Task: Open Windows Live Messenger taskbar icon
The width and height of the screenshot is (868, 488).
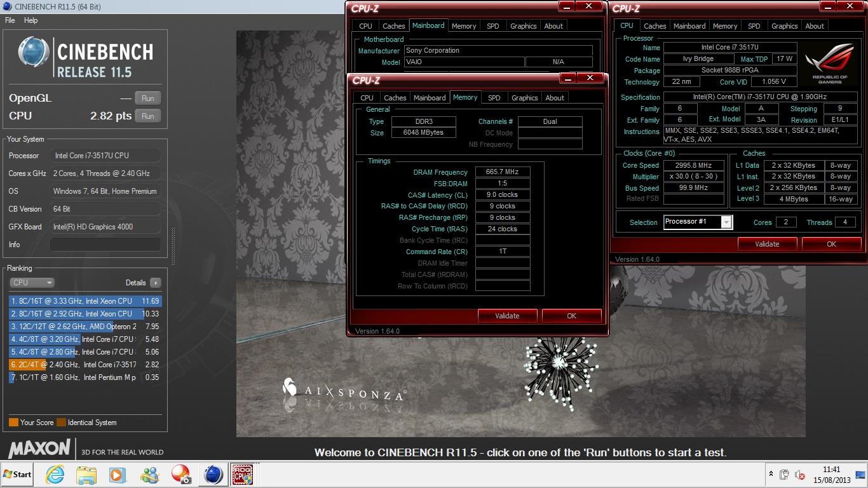Action: pyautogui.click(x=150, y=475)
